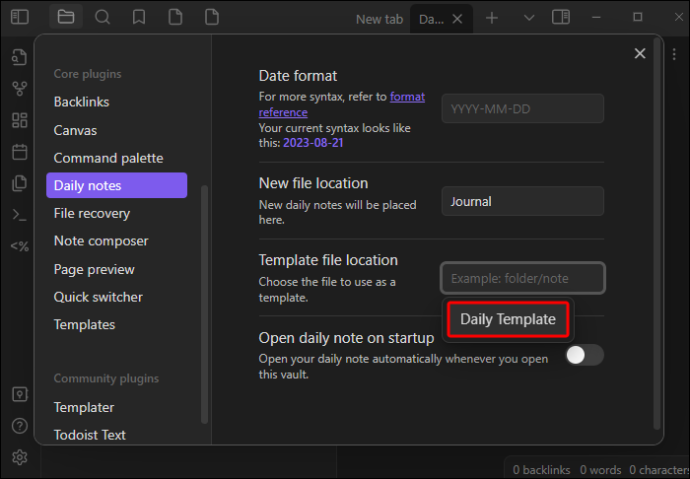
Task: Expand the tab list chevron
Action: coord(529,18)
